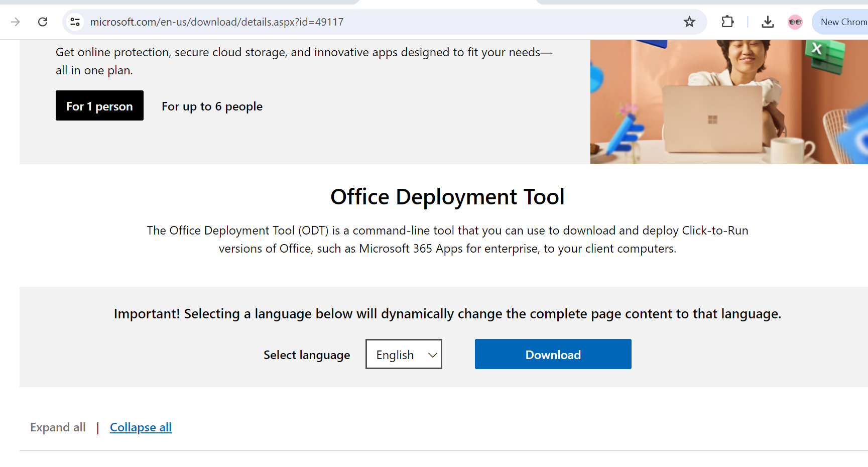Open the Chrome extensions puzzle icon
Image resolution: width=868 pixels, height=467 pixels.
(x=727, y=22)
